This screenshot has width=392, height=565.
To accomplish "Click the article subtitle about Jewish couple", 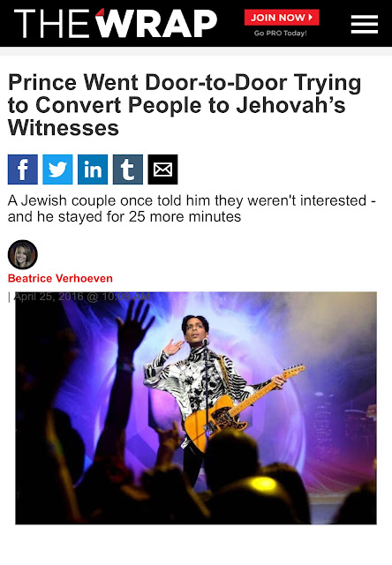I will point(192,208).
